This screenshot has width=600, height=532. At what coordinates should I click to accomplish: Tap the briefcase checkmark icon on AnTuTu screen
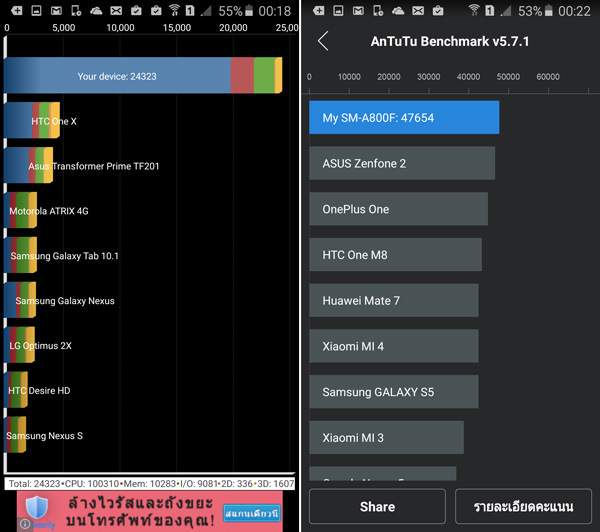(x=438, y=11)
